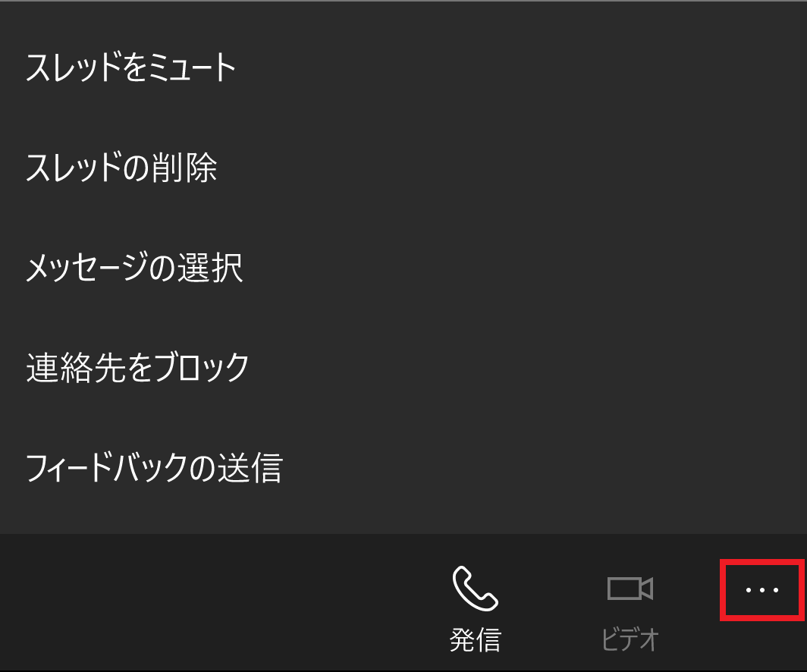The height and width of the screenshot is (672, 807).
Task: Start a video call from the app bar
Action: pyautogui.click(x=630, y=608)
